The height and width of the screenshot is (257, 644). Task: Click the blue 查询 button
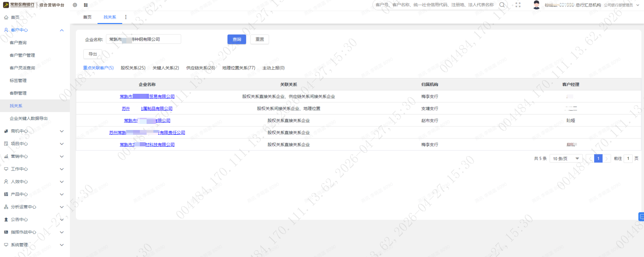[x=237, y=39]
